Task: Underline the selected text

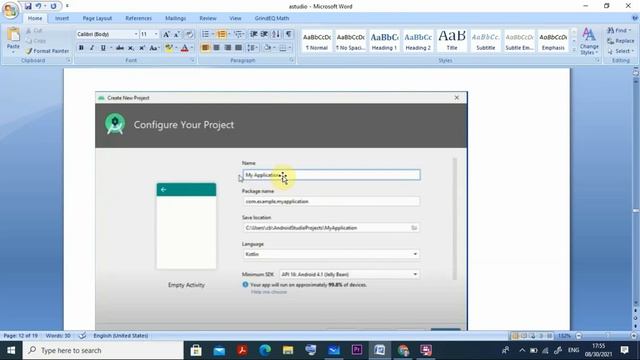Action: 103,48
